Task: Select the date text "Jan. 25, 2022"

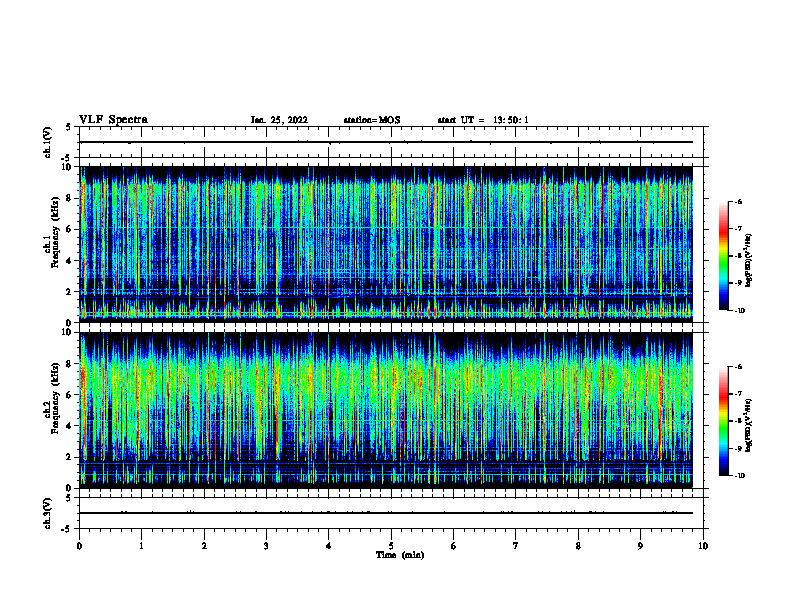Action: tap(279, 120)
